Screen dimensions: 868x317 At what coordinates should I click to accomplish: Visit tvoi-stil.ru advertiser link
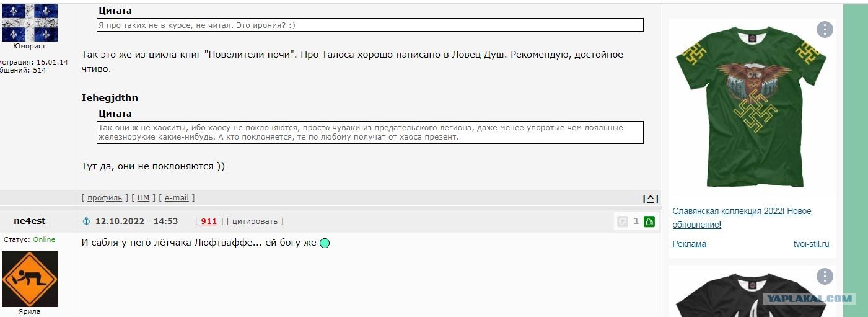(x=811, y=244)
